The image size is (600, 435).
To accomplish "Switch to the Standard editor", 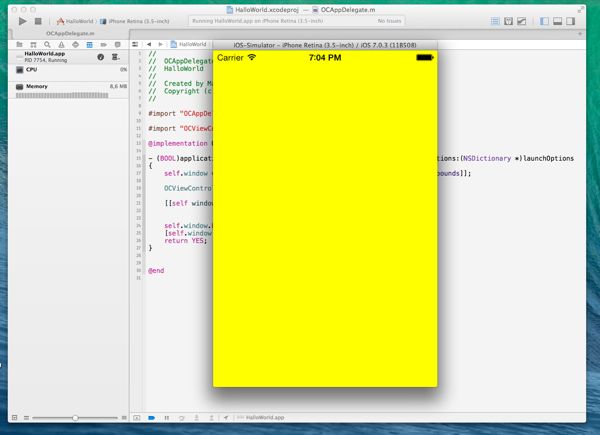I will tap(495, 21).
